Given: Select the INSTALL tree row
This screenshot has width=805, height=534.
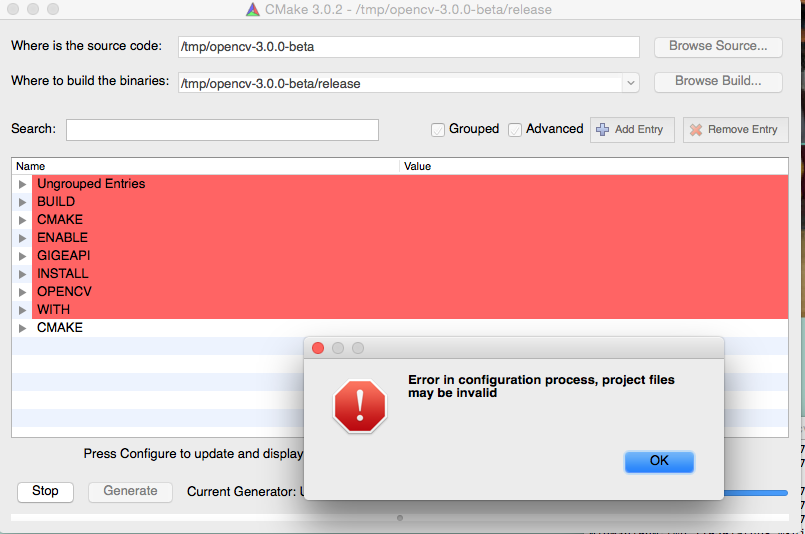Looking at the screenshot, I should (x=62, y=274).
